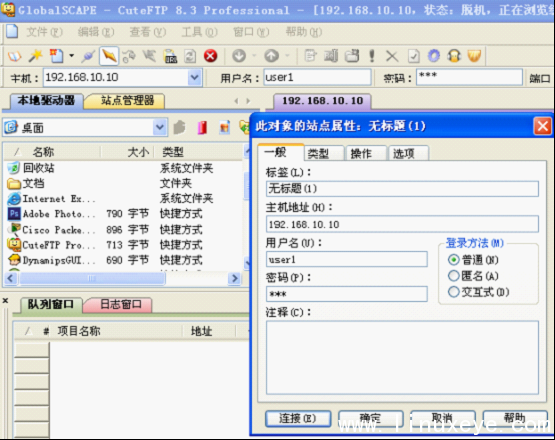Click the document icon left of File menu

pos(12,31)
